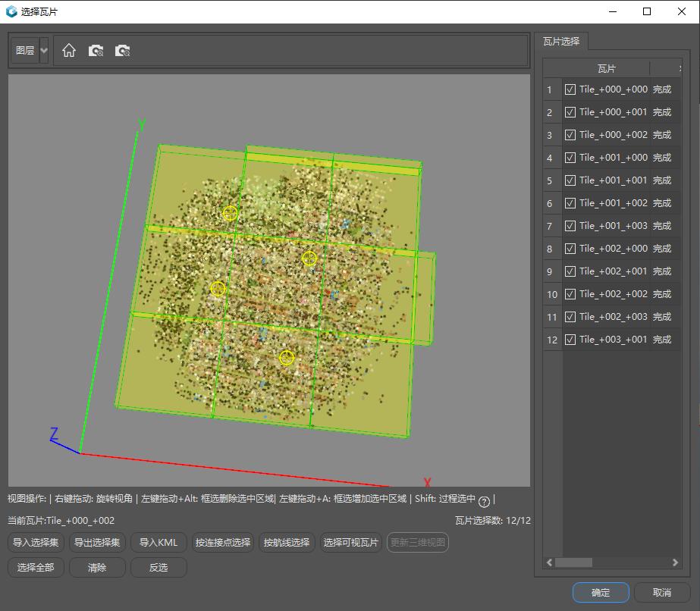The width and height of the screenshot is (700, 611).
Task: Uncheck the Tile_+002_+002 checkbox
Action: [x=570, y=294]
